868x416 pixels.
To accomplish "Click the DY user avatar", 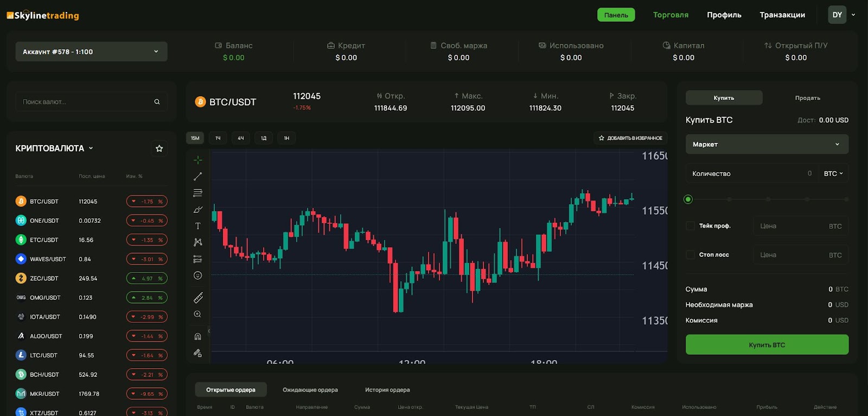I will (x=837, y=15).
